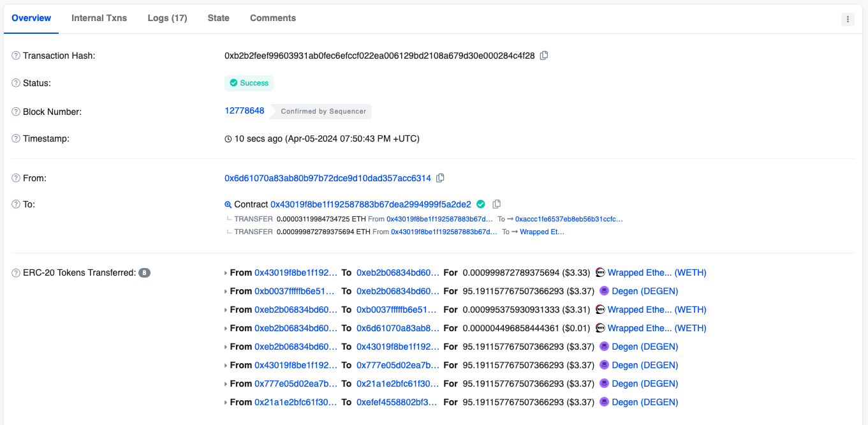Expand Degen transfer row To 0x777e05d02ea7b…

[x=226, y=366]
